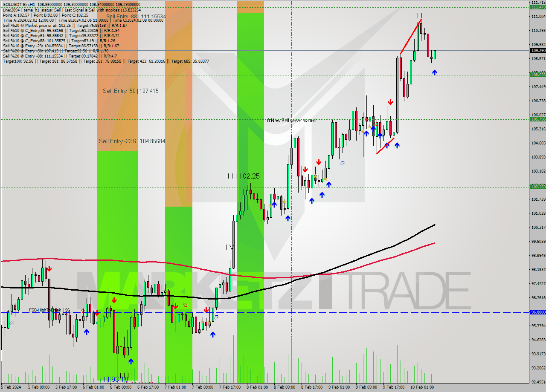Screen dimensions: 546x392
Task: Click the '9 Feb 17:00' time label
Action: 394,387
